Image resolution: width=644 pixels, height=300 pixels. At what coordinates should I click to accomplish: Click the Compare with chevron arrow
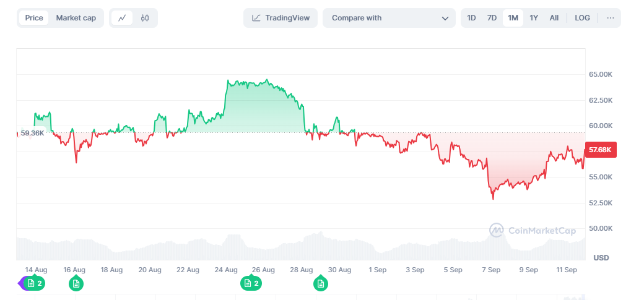[445, 19]
